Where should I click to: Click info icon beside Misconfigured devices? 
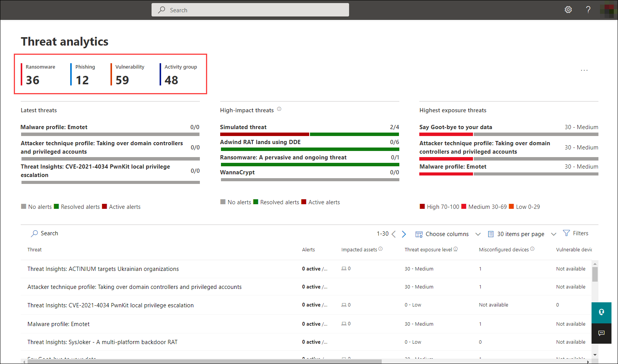[532, 249]
